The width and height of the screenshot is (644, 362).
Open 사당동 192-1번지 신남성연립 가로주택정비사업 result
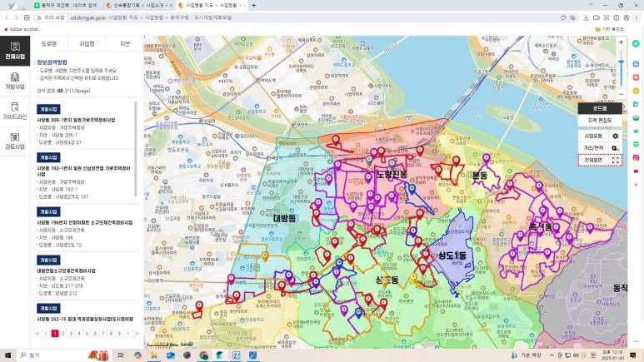(x=83, y=171)
